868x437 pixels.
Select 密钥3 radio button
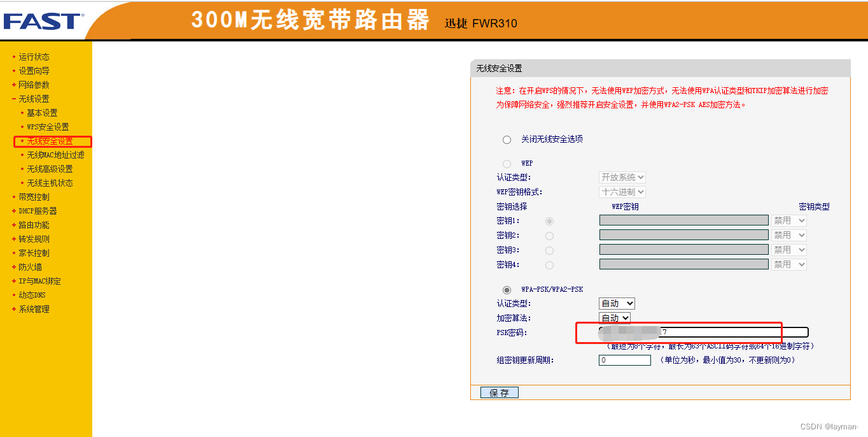click(549, 250)
